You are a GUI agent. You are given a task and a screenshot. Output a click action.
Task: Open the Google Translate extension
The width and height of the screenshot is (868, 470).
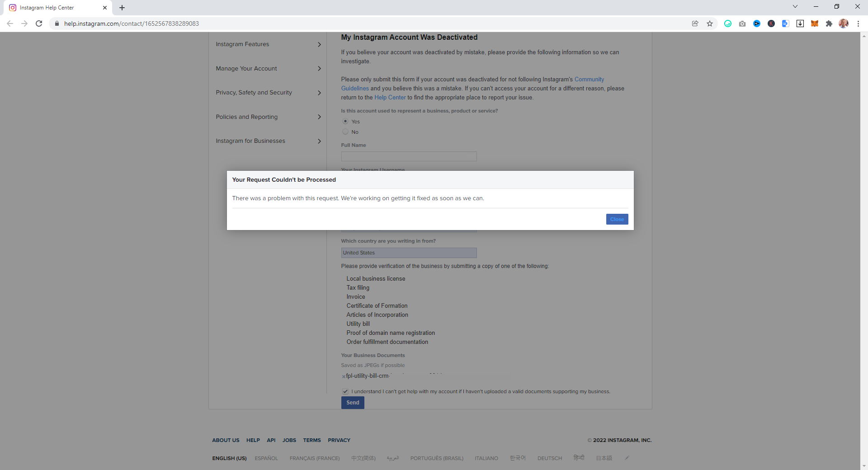786,23
